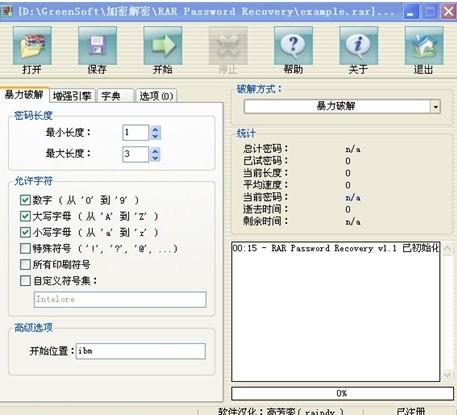This screenshot has width=457, height=415.
Task: Click the 最小长度 value field
Action: (x=136, y=133)
